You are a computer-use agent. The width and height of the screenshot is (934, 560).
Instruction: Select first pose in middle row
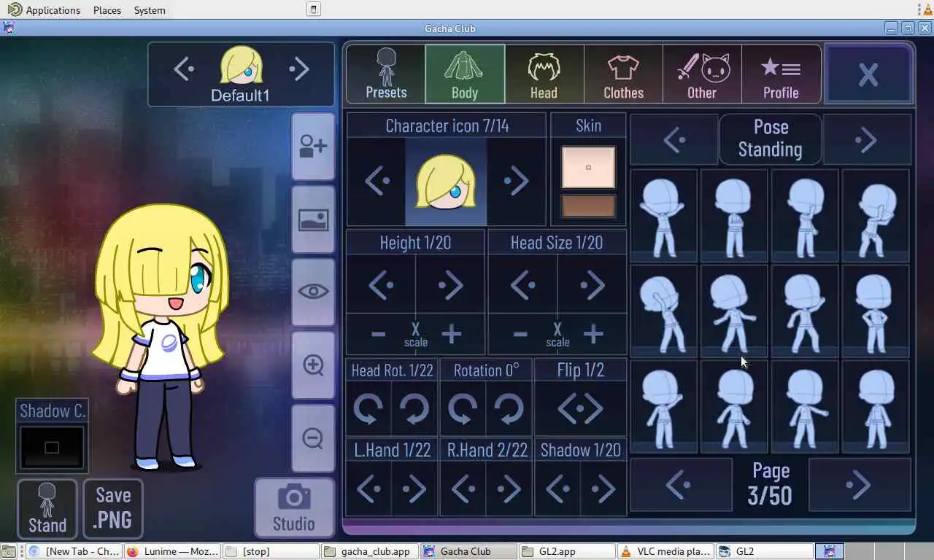(663, 311)
